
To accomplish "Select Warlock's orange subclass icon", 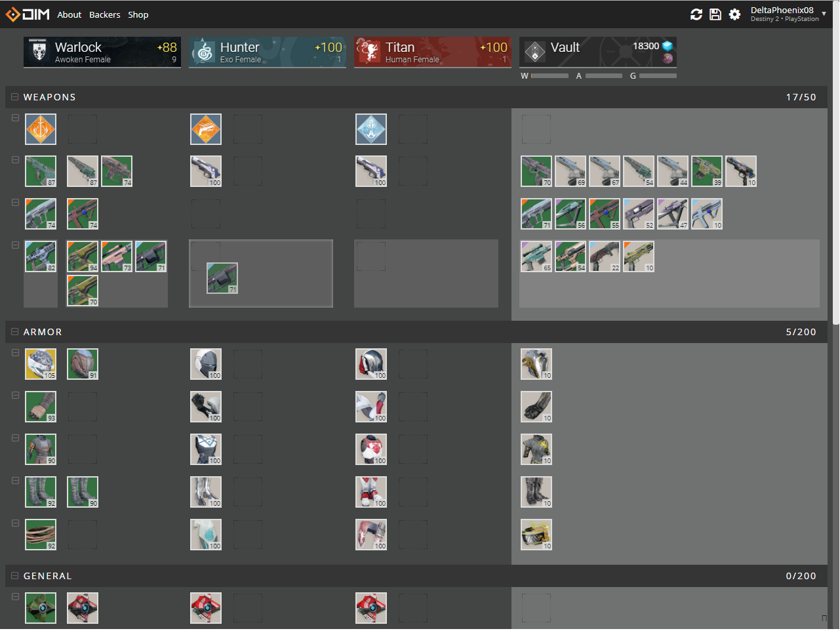I will (41, 129).
